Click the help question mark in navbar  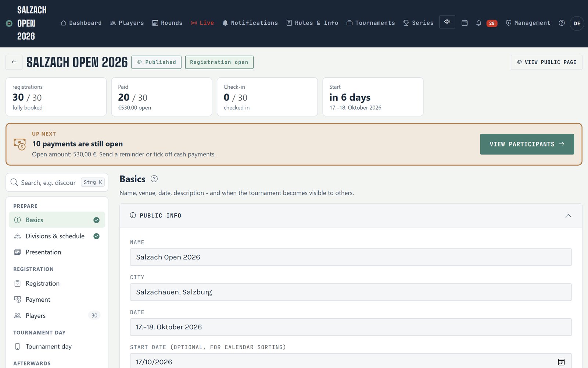click(x=562, y=23)
